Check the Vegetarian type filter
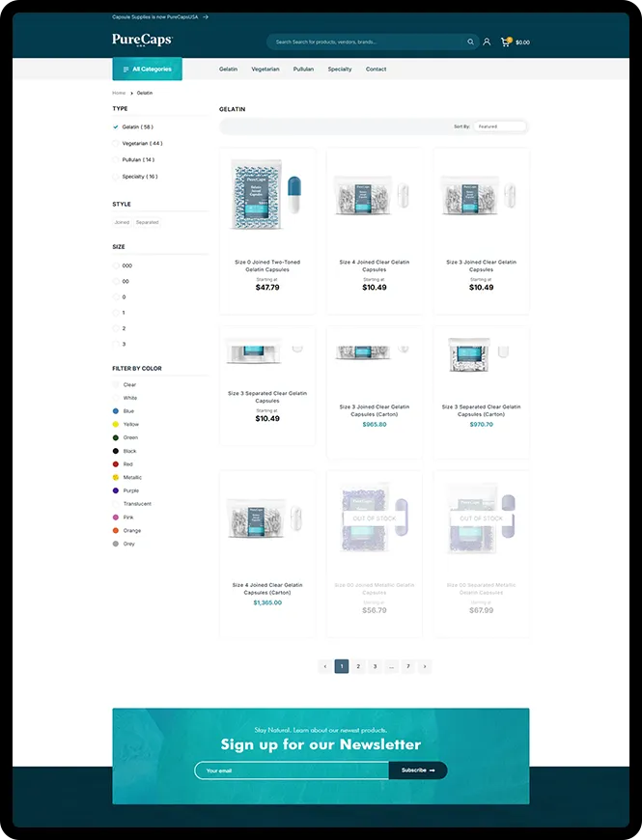642x840 pixels. (x=115, y=144)
